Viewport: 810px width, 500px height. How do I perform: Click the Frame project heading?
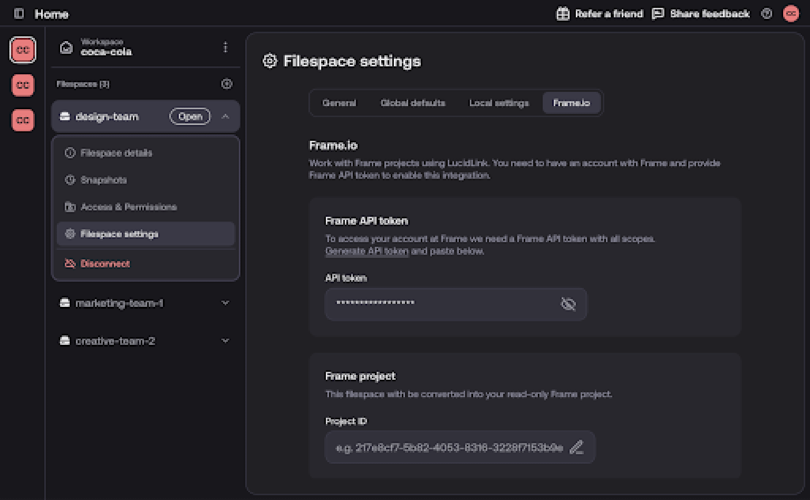[360, 376]
